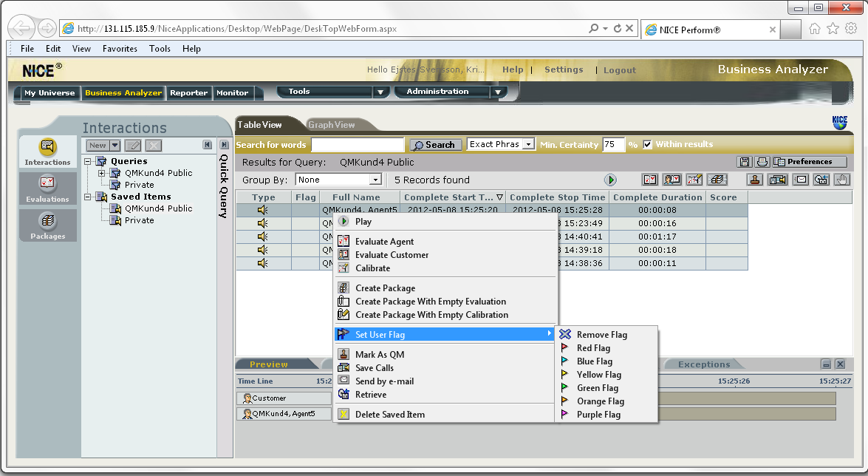
Task: Open the Exact Phrase dropdown
Action: click(x=527, y=144)
